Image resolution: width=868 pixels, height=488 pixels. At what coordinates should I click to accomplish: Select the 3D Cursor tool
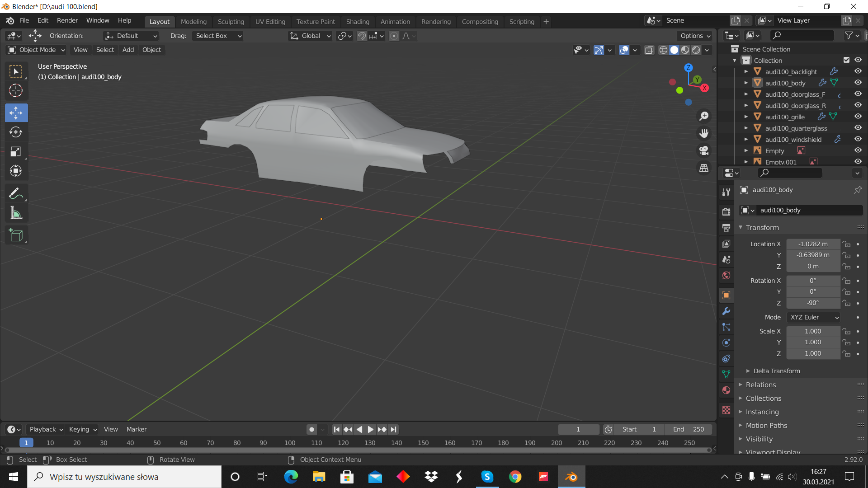point(16,90)
